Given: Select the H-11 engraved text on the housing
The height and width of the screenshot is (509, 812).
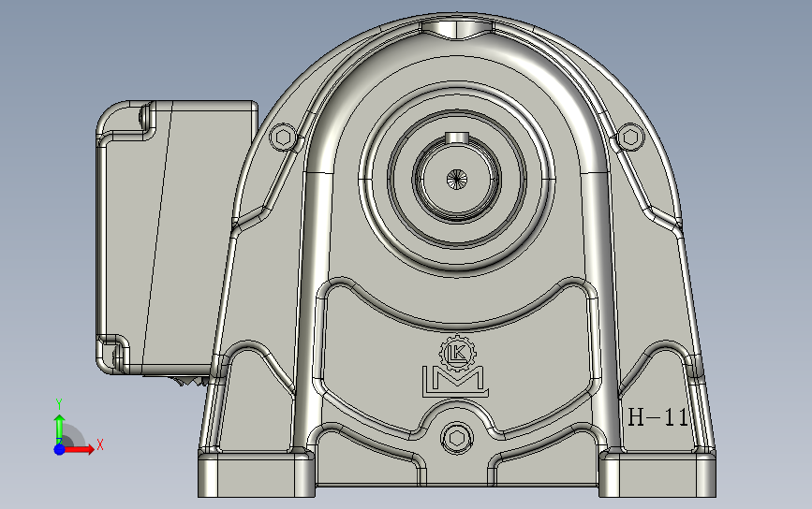Looking at the screenshot, I should (x=658, y=417).
